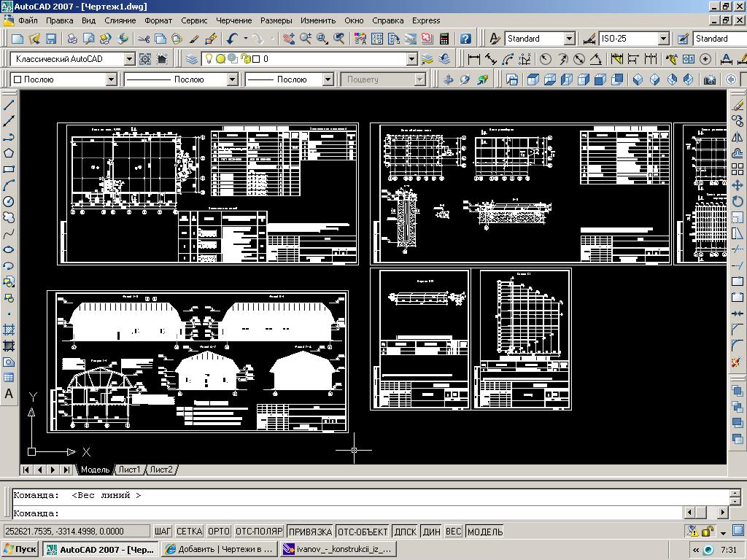Expand the color control Послою dropdown
Screen dimensions: 747x560
click(x=111, y=79)
